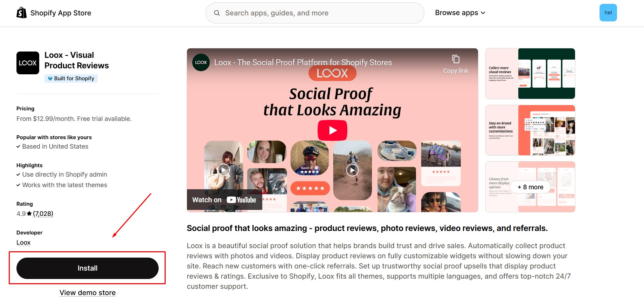The height and width of the screenshot is (300, 644).
Task: Click Watch on YouTube logo
Action: click(x=241, y=200)
